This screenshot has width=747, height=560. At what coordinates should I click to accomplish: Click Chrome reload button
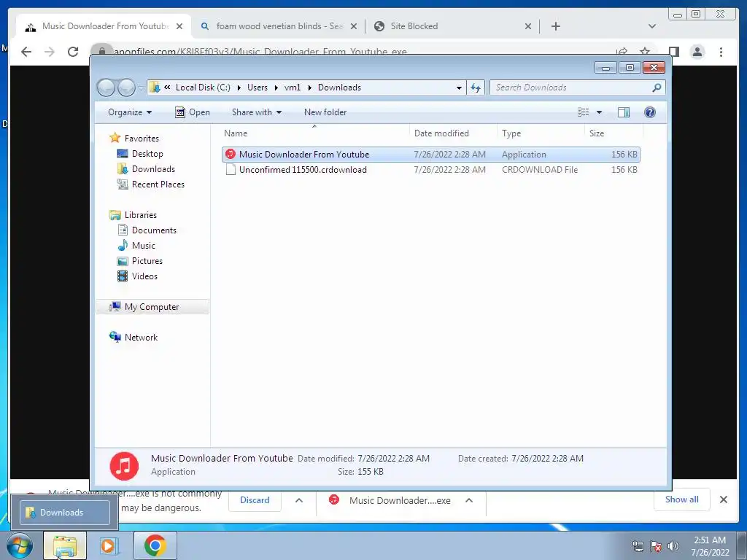tap(73, 52)
